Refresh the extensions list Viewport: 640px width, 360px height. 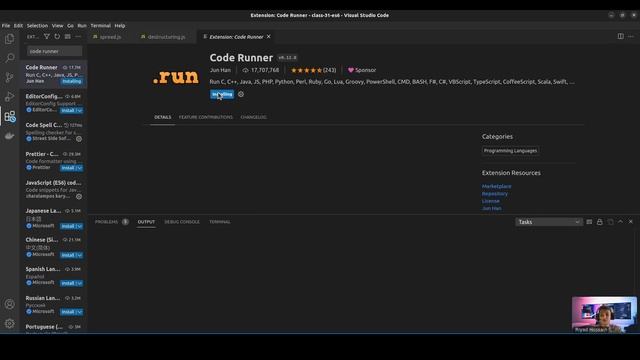(x=57, y=37)
